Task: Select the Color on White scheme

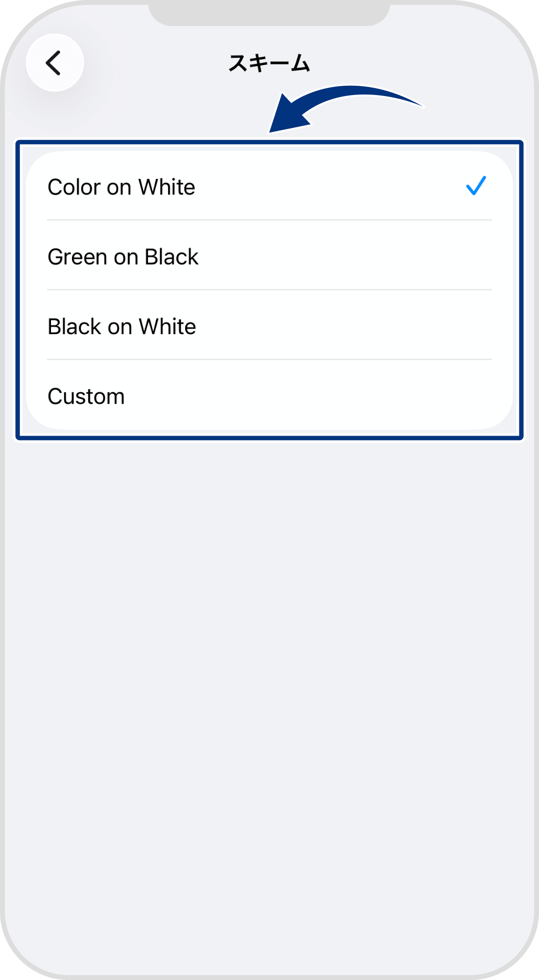Action: (x=269, y=187)
